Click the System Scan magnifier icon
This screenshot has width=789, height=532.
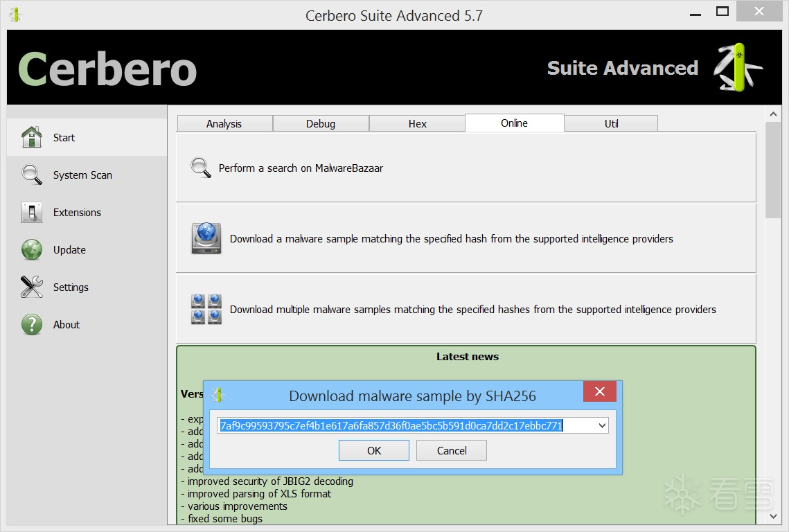(32, 175)
